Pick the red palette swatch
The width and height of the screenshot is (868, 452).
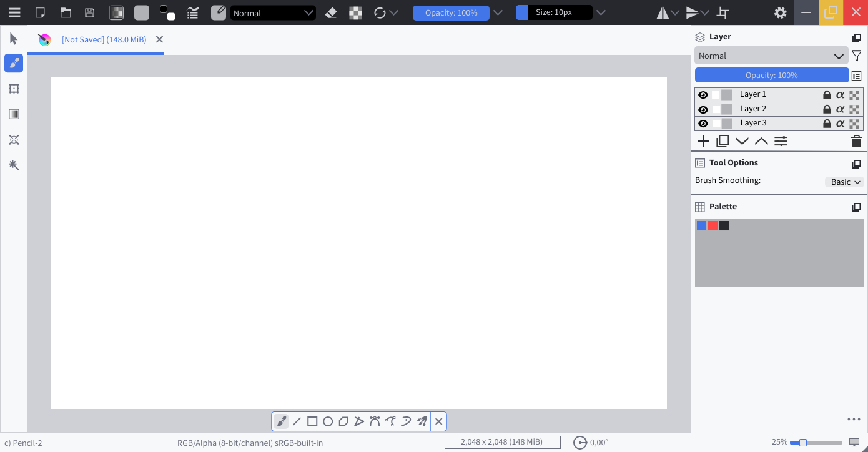(713, 225)
